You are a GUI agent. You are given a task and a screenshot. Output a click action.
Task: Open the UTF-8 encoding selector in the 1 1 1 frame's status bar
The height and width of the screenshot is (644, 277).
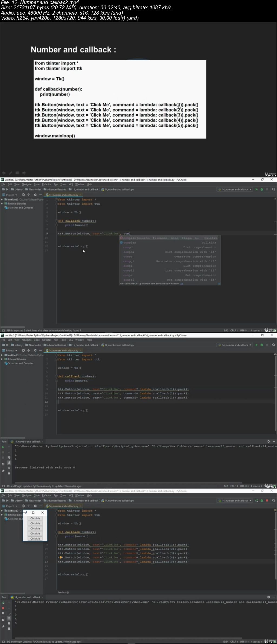244,486
